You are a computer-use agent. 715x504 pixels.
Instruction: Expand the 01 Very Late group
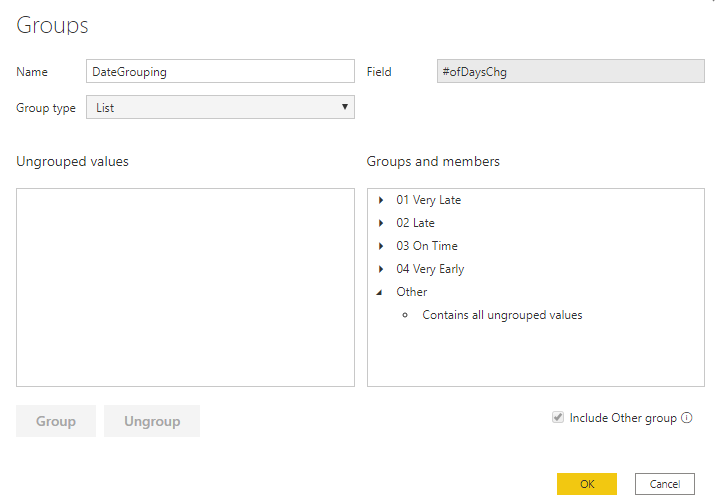coord(381,200)
